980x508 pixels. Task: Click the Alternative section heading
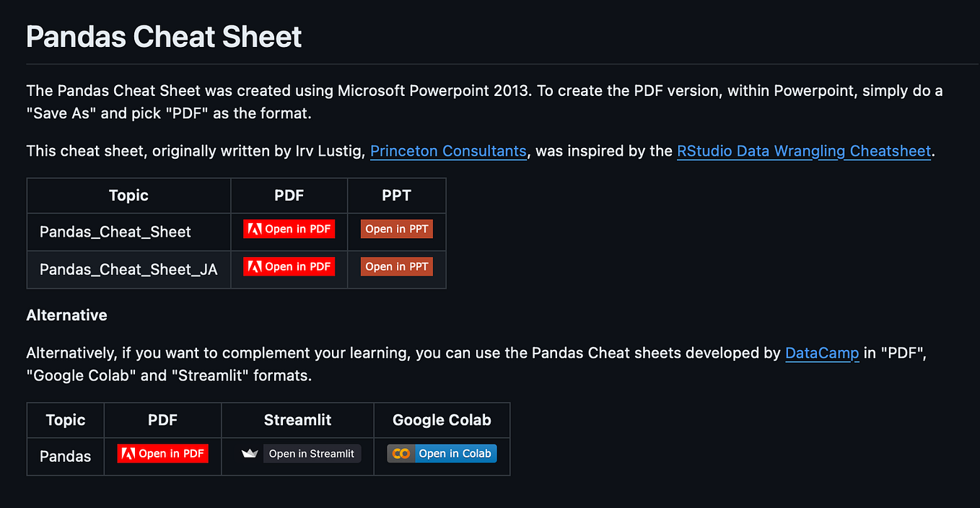(x=66, y=315)
